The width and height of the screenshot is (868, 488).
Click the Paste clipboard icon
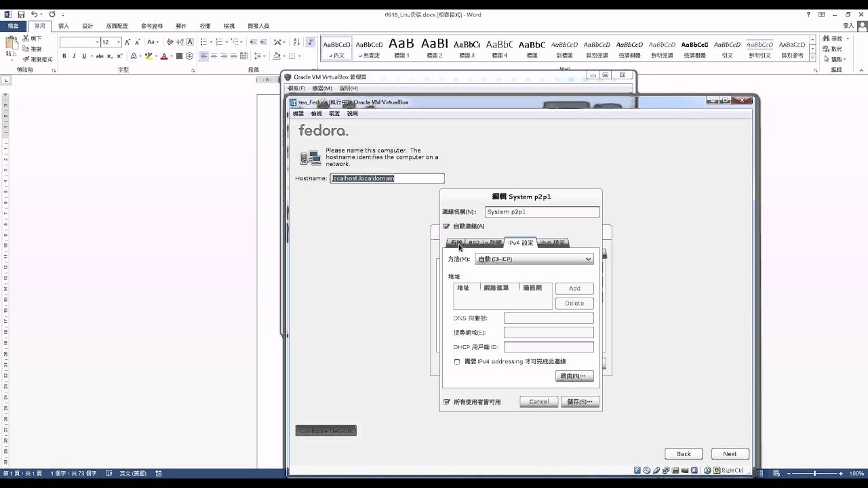point(12,44)
